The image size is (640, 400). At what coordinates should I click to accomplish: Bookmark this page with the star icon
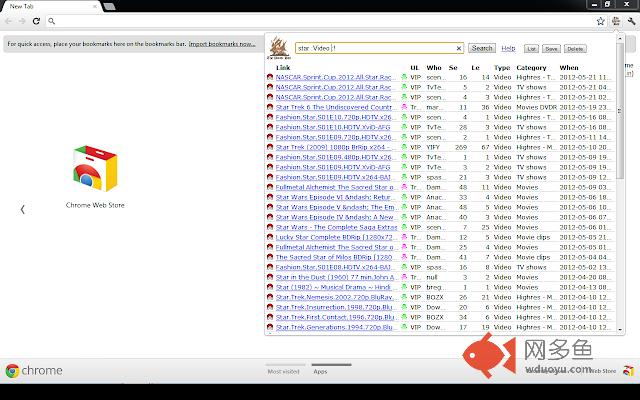click(600, 21)
